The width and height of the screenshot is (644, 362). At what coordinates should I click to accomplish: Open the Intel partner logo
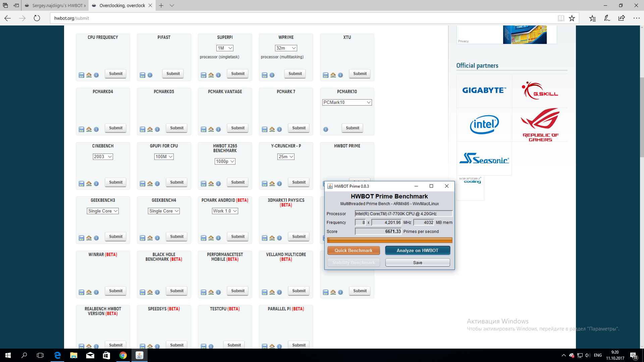tap(484, 125)
